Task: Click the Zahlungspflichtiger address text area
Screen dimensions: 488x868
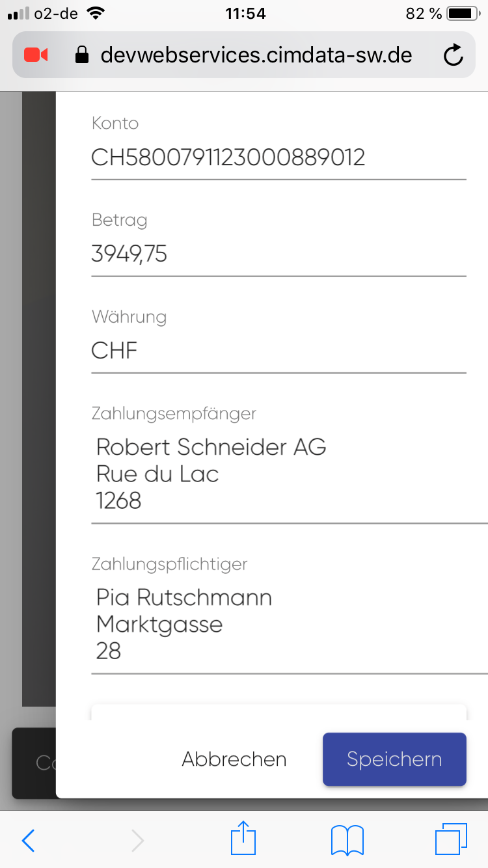Action: point(286,625)
